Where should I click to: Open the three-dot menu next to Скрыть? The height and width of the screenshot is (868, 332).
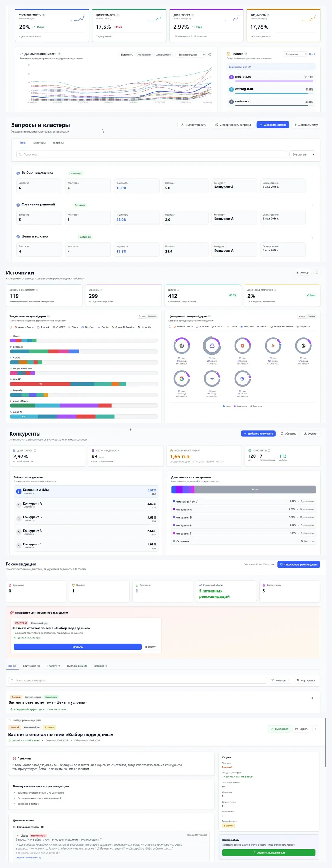point(315,729)
